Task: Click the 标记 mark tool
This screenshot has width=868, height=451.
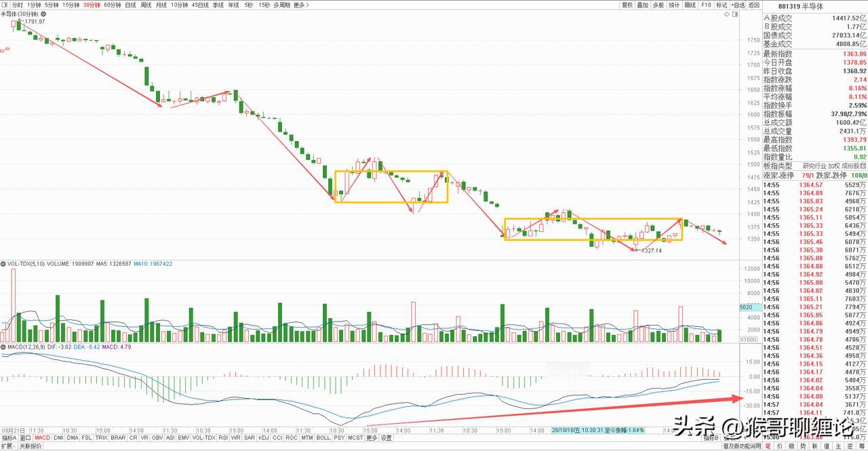Action: (722, 5)
